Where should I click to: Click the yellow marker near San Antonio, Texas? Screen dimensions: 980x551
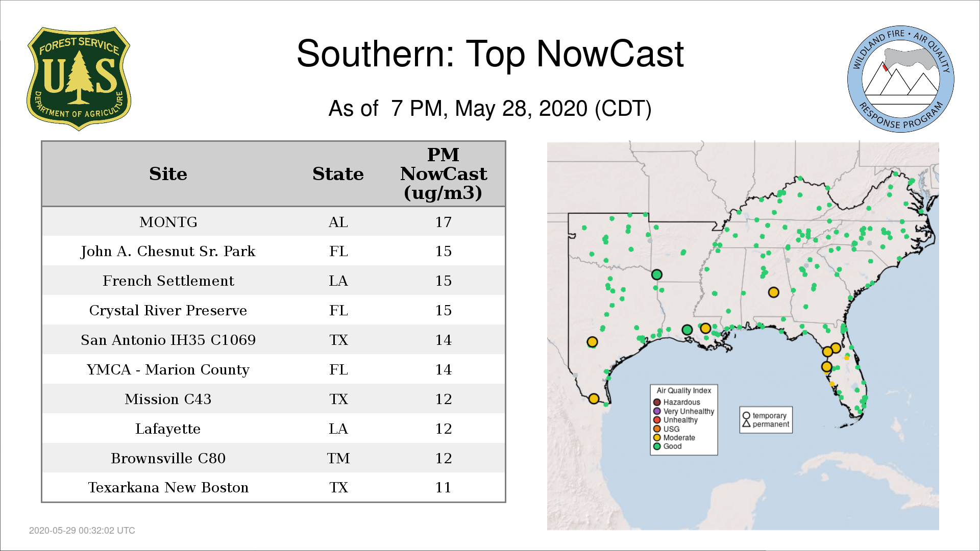(x=592, y=342)
